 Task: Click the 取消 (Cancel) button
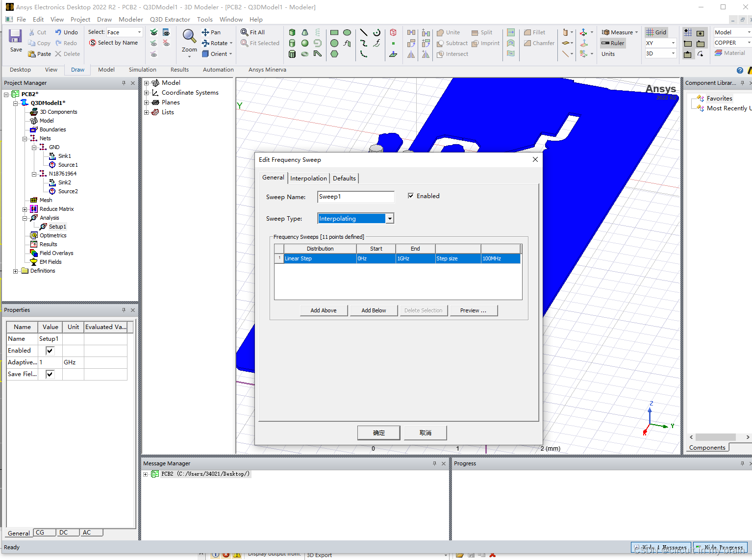pyautogui.click(x=426, y=433)
